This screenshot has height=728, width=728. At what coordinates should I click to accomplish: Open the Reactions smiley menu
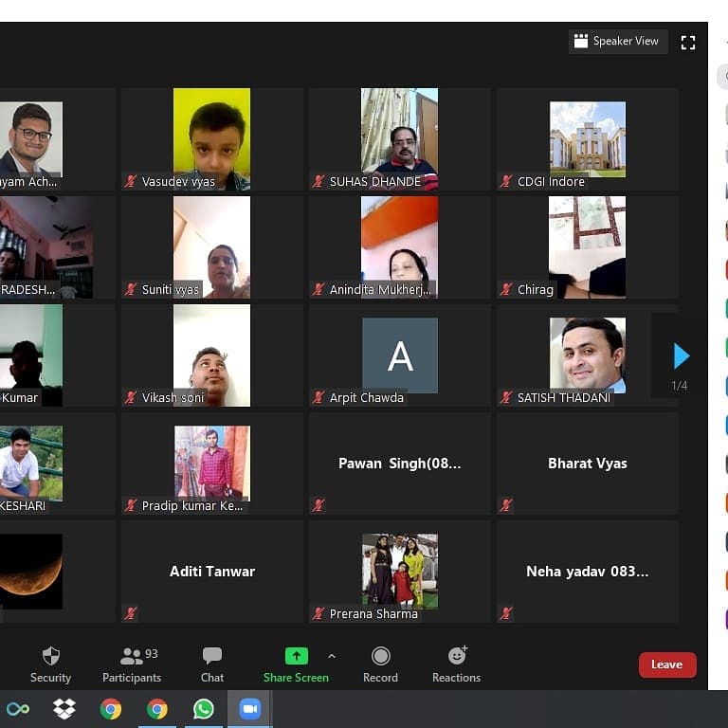click(456, 664)
